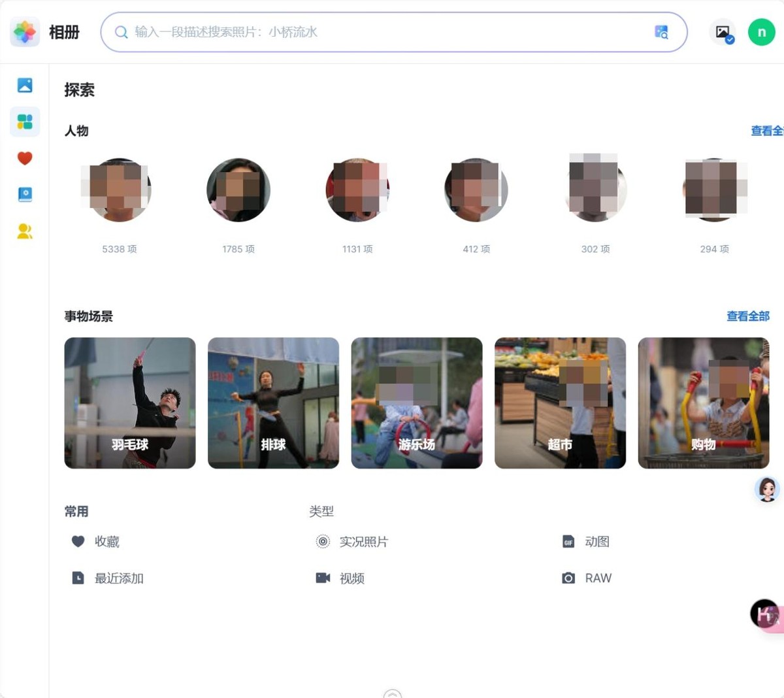Image resolution: width=784 pixels, height=698 pixels.
Task: Open the 游乐场 scene album
Action: [x=417, y=403]
